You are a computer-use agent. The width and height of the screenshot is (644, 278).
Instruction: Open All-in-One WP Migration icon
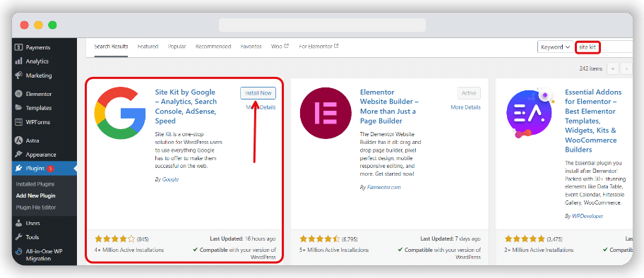click(x=18, y=251)
